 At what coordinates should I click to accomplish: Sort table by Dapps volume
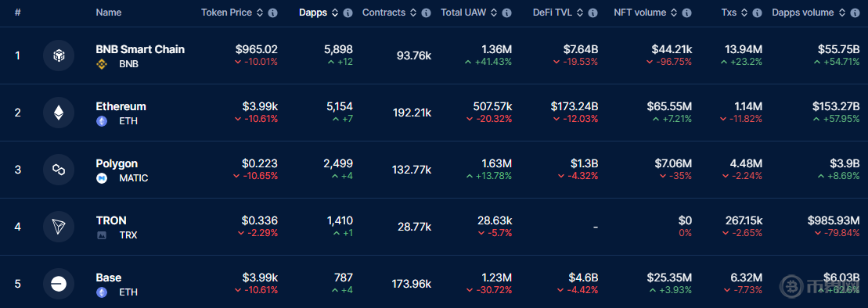tap(842, 13)
